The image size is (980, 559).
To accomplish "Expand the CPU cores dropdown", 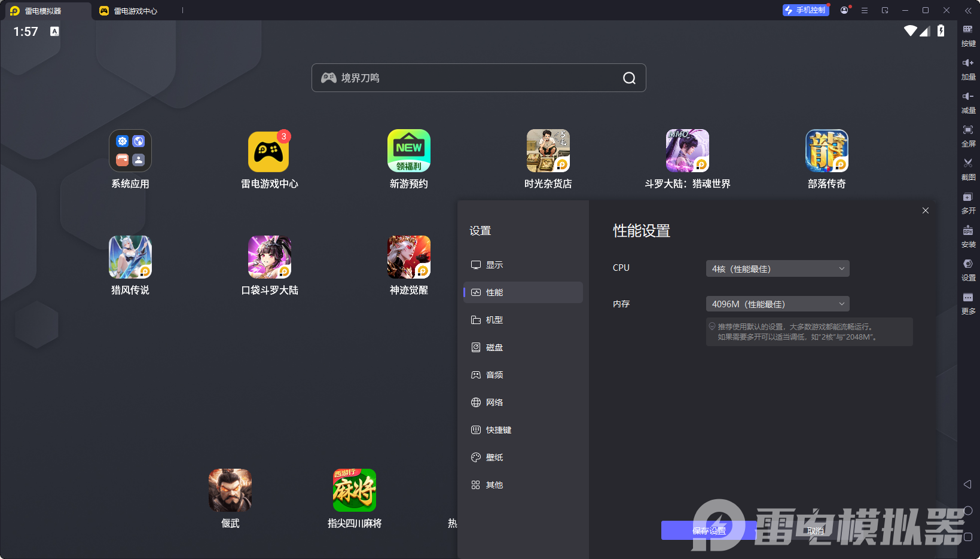I will click(777, 268).
